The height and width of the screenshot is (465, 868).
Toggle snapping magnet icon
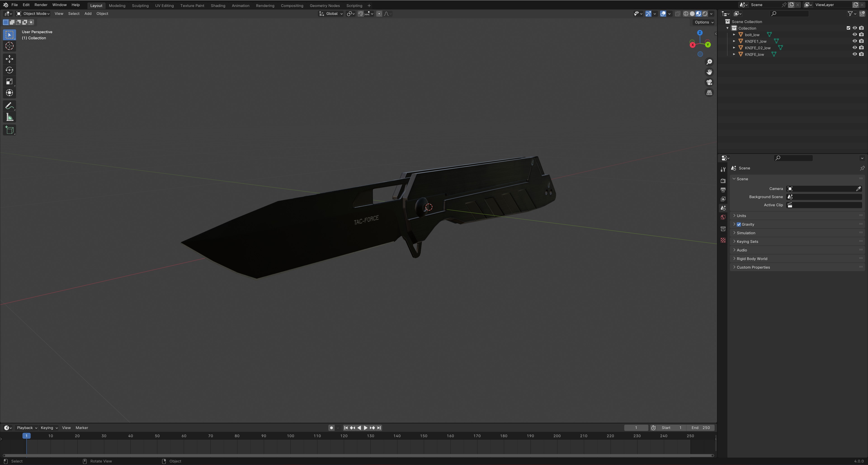coord(361,14)
